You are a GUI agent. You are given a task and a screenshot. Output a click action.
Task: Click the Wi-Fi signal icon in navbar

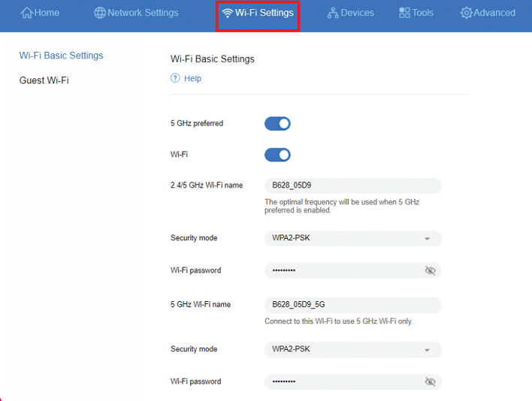pos(227,14)
